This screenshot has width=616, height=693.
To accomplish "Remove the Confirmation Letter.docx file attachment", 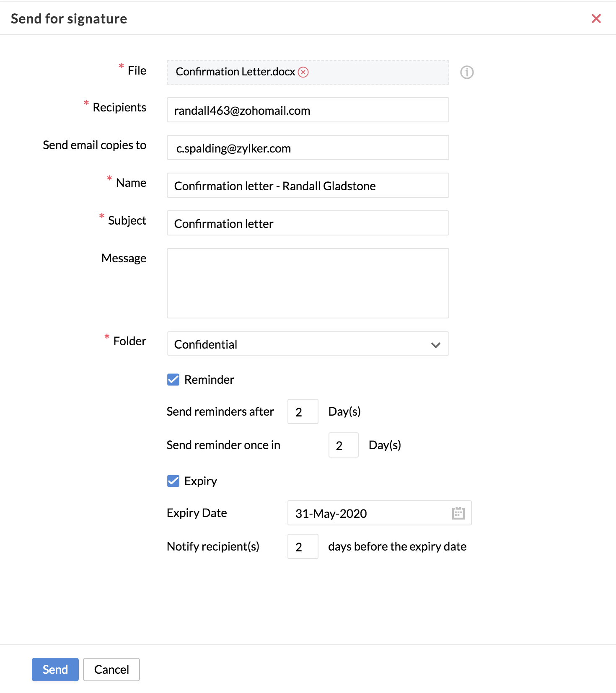I will coord(303,72).
